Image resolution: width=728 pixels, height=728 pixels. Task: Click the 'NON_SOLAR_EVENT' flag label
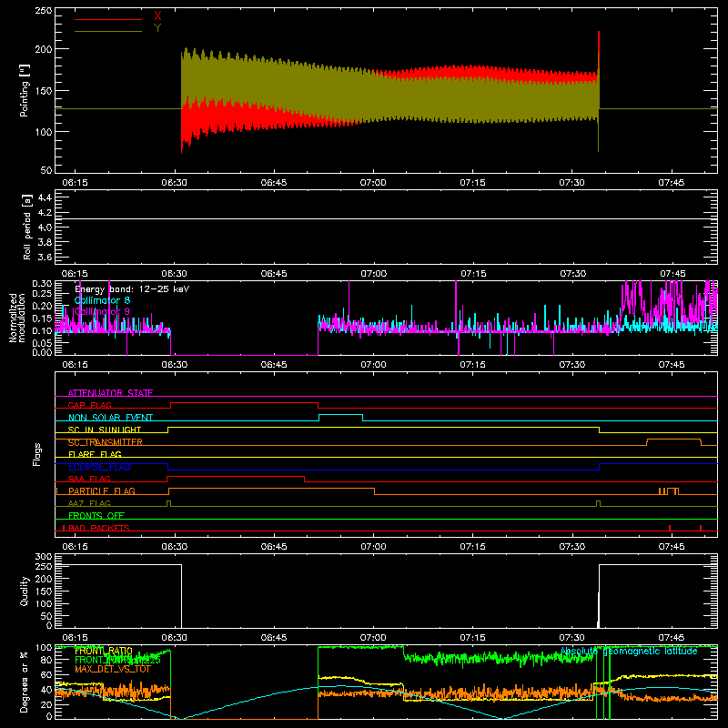tap(110, 418)
